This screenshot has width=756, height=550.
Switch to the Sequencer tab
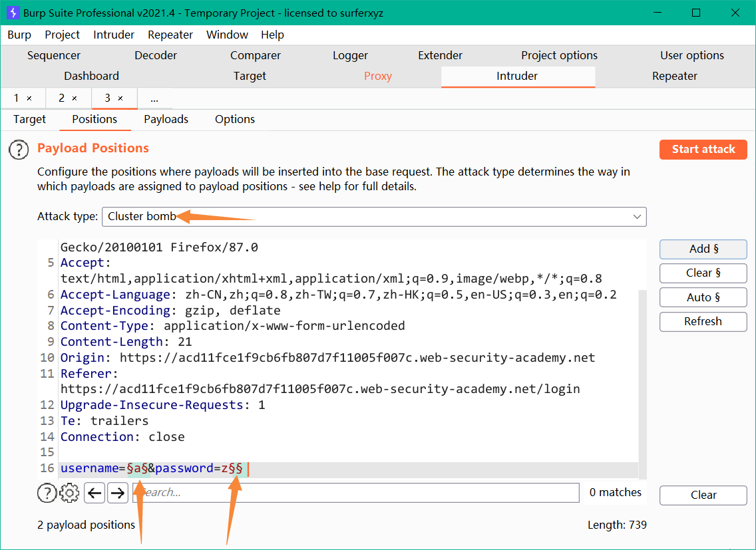tap(54, 55)
